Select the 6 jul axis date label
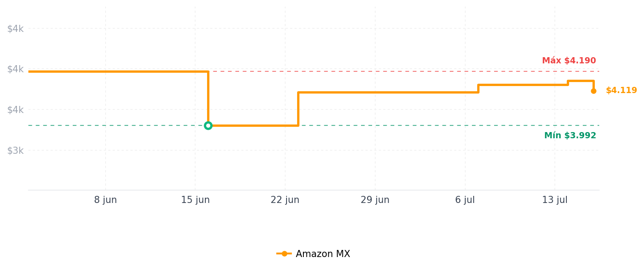Image resolution: width=644 pixels, height=269 pixels. 465,200
